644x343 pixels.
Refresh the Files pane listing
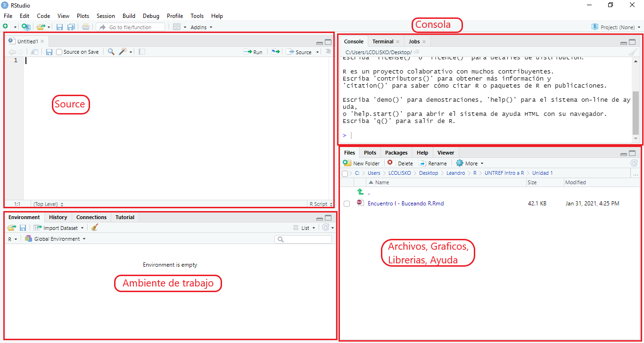[x=634, y=163]
